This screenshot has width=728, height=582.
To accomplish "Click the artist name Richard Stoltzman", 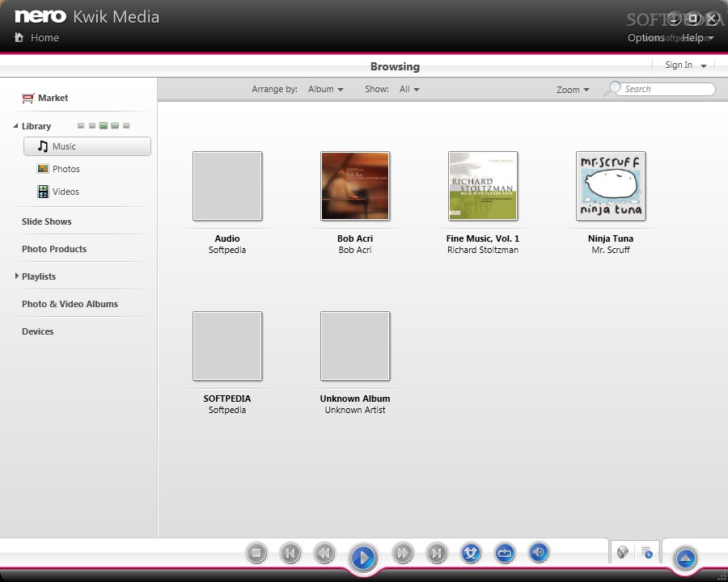I will (483, 250).
